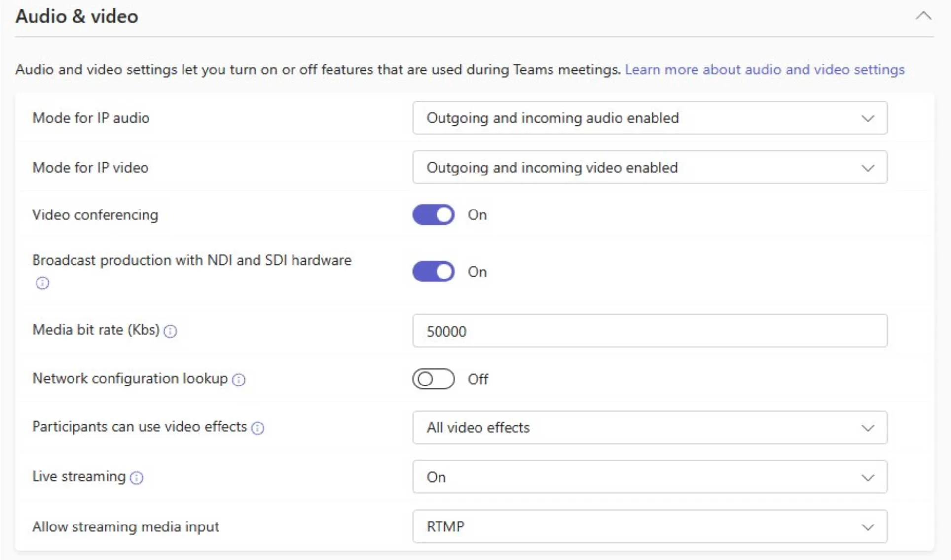Open the Allow streaming media input RTMP dropdown
951x560 pixels.
(x=650, y=526)
